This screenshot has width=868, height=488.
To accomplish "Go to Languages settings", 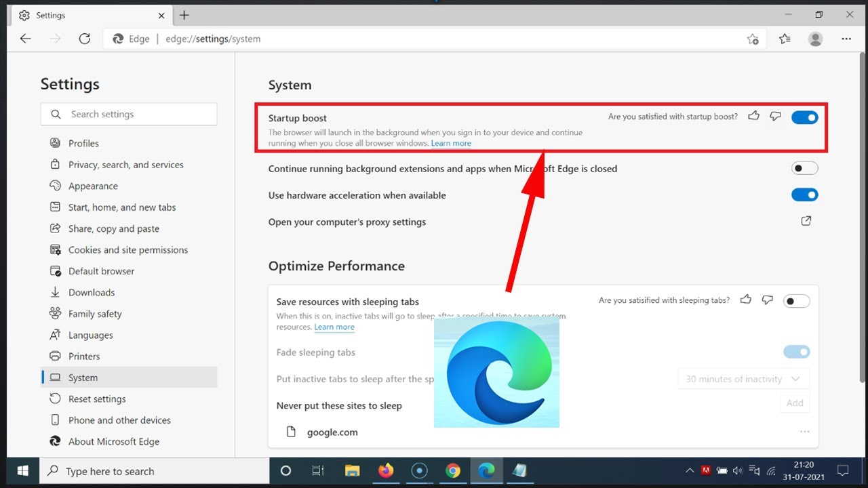I will 129,335.
